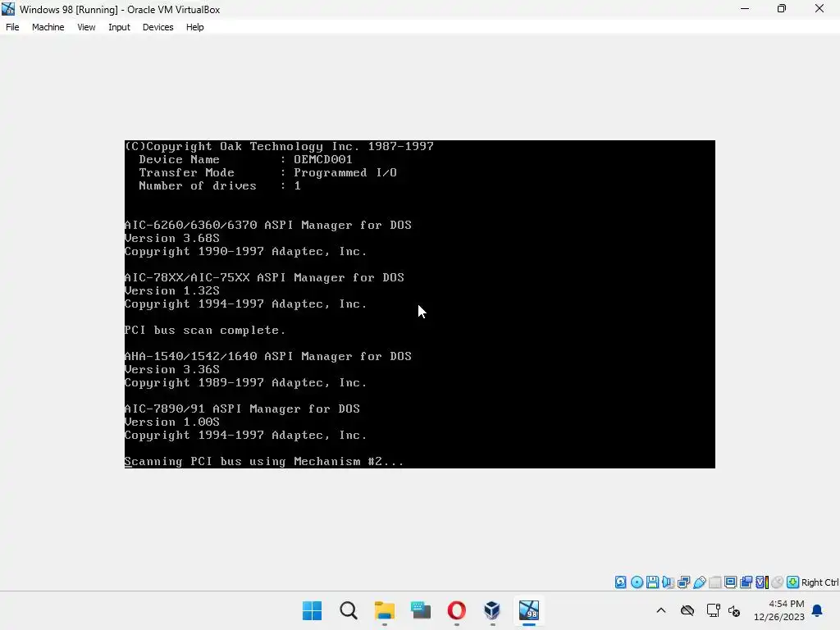Screen dimensions: 840x630
Task: Click the mouse integration status indicator
Action: tap(778, 582)
